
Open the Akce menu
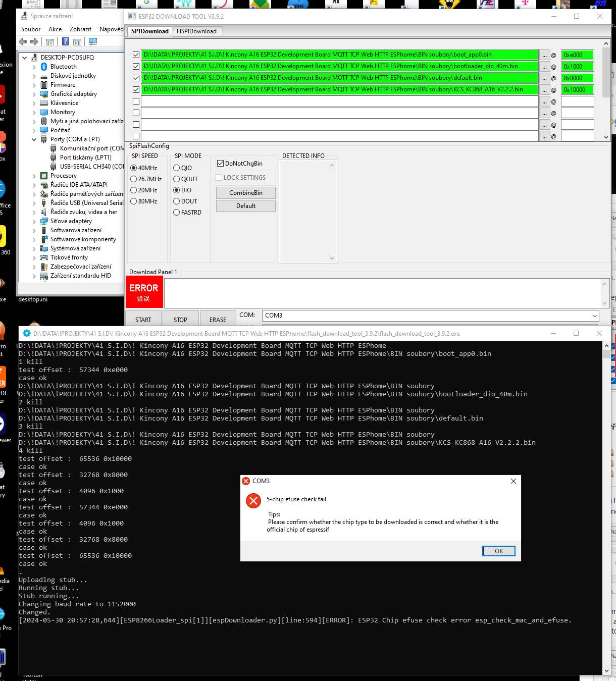point(55,29)
